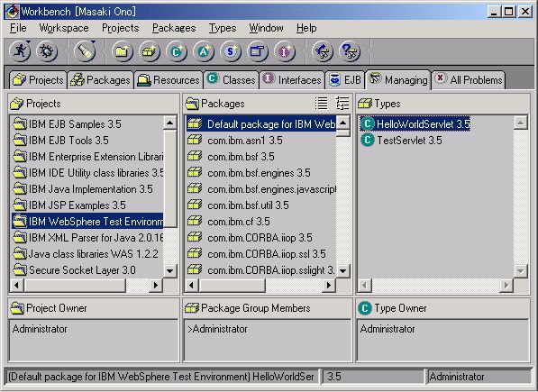Click the down arrow of Packages vertical scrollbar
The image size is (538, 392).
pos(342,271)
